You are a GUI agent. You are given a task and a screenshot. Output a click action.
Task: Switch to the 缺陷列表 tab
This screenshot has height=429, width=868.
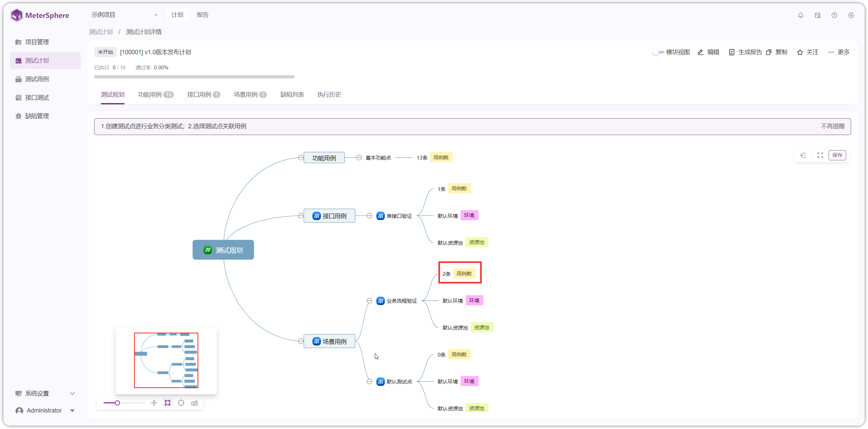click(292, 94)
